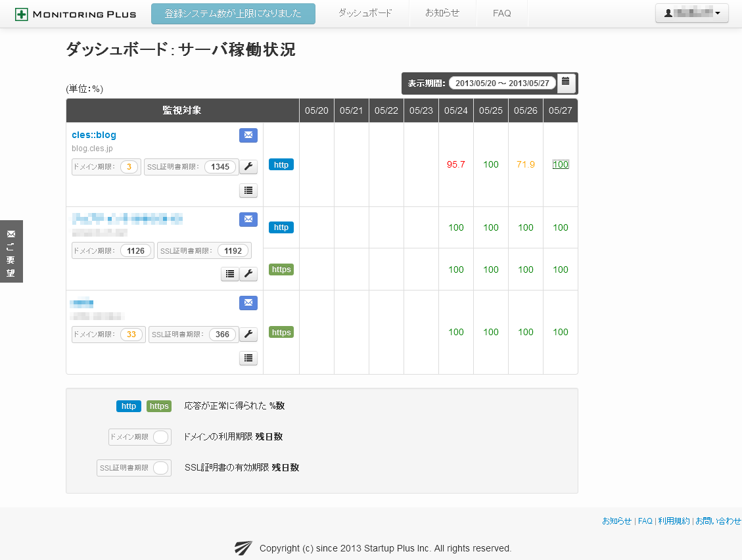Image resolution: width=742 pixels, height=560 pixels.
Task: Open the user account dropdown menu
Action: pos(691,13)
